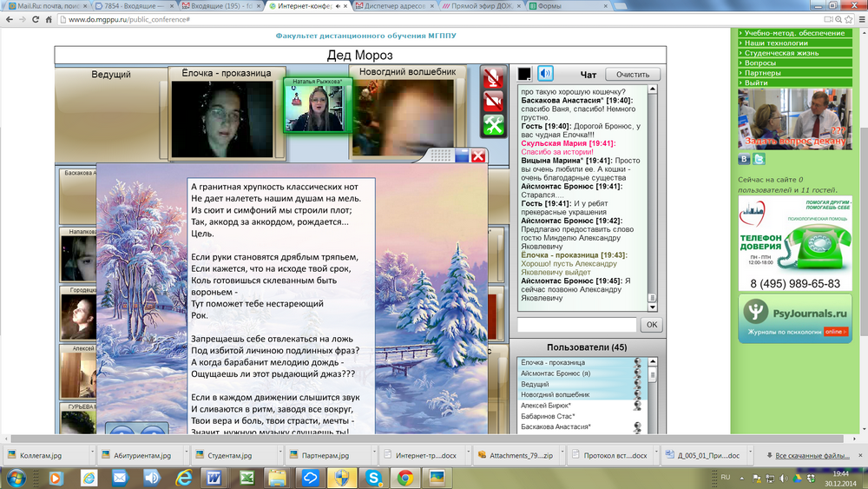This screenshot has height=489, width=868.
Task: Open the black chat text color picker
Action: (x=524, y=74)
